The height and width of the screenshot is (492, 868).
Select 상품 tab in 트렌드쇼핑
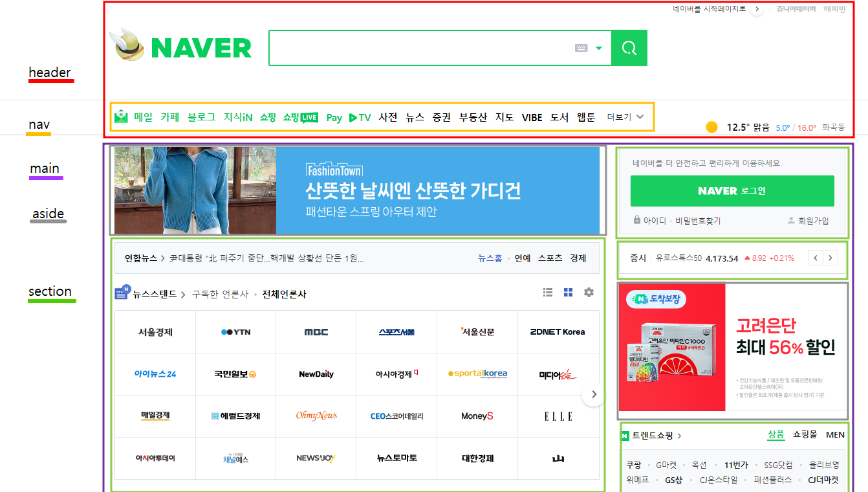tap(776, 434)
